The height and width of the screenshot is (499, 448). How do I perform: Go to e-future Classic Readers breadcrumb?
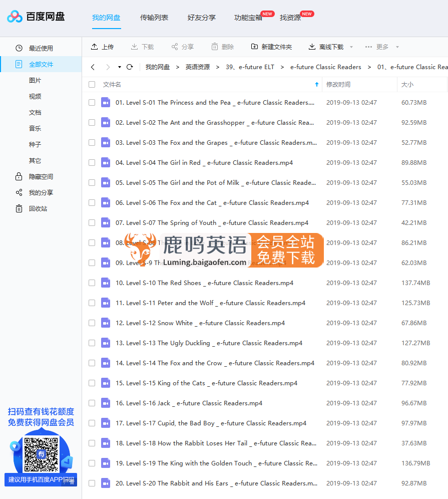coord(325,67)
